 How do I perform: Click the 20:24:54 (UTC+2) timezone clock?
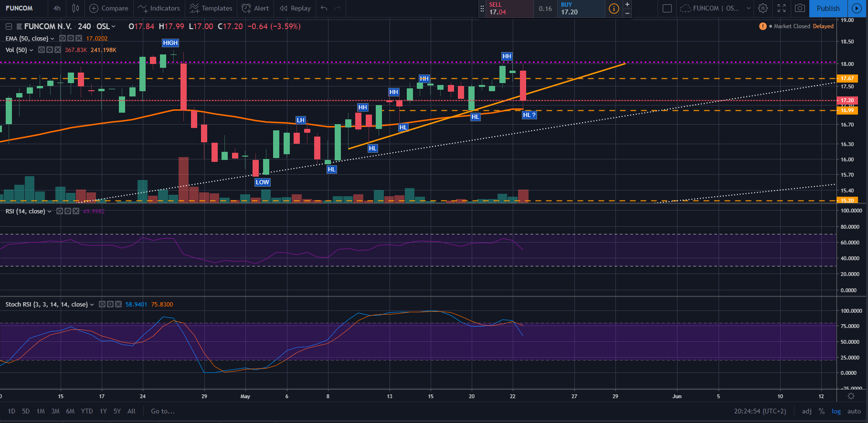pyautogui.click(x=760, y=411)
